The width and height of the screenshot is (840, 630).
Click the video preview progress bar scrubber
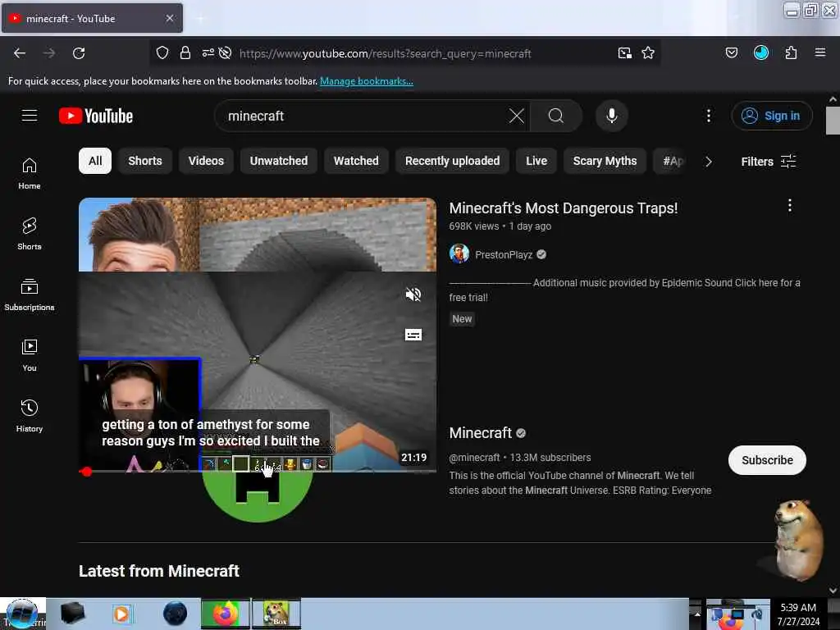pyautogui.click(x=87, y=472)
